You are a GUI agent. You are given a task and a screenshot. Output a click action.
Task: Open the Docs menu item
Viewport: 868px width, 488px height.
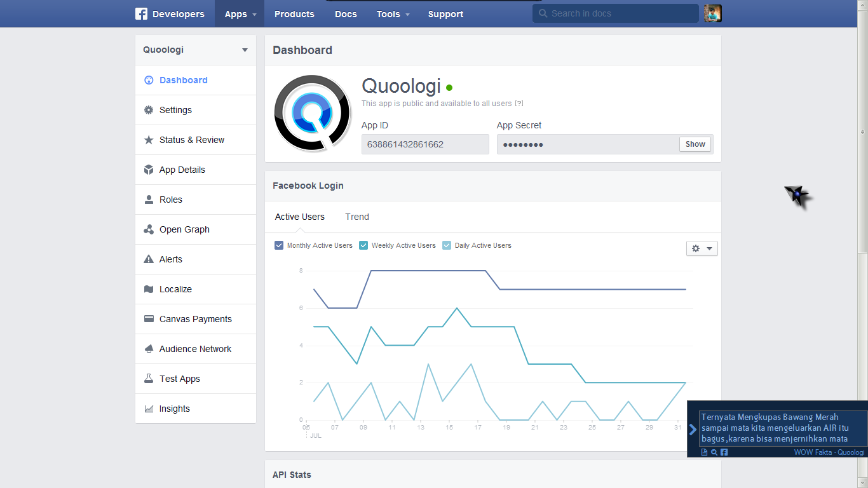[x=346, y=14]
